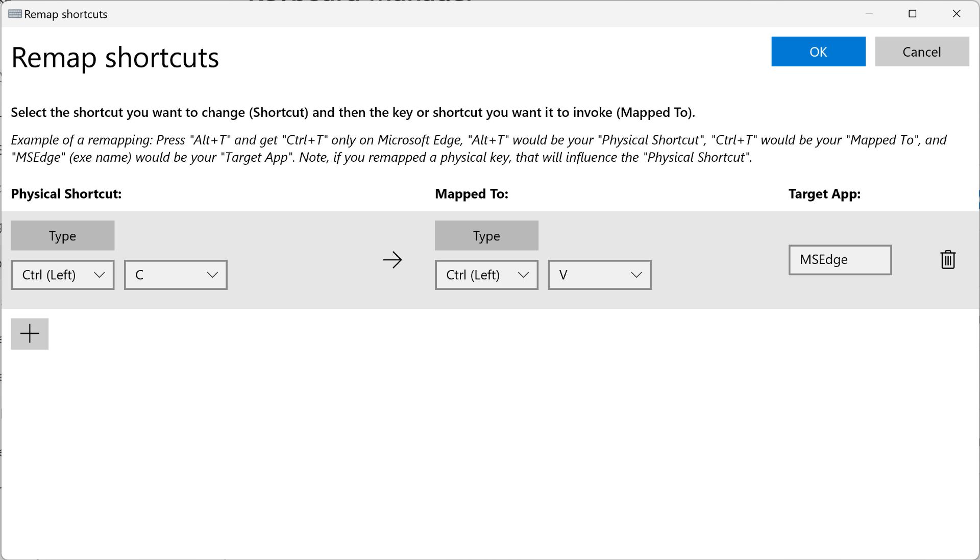Expand the C key dropdown

[175, 275]
